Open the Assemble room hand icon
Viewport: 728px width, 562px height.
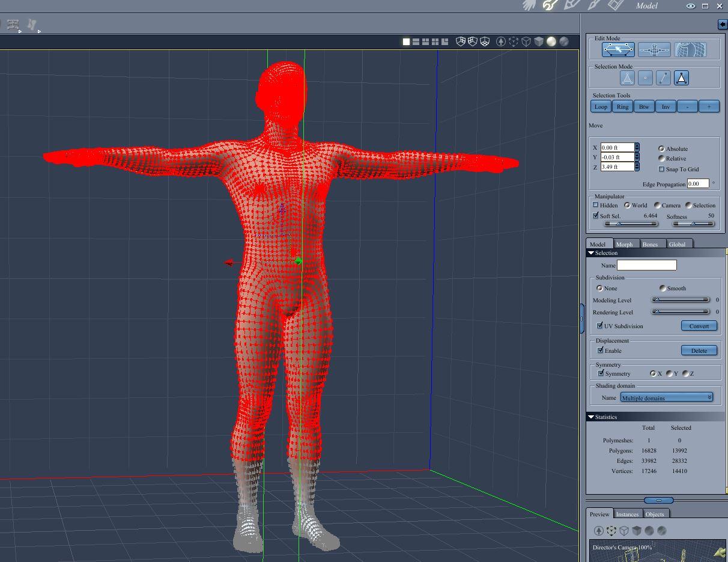tap(529, 5)
